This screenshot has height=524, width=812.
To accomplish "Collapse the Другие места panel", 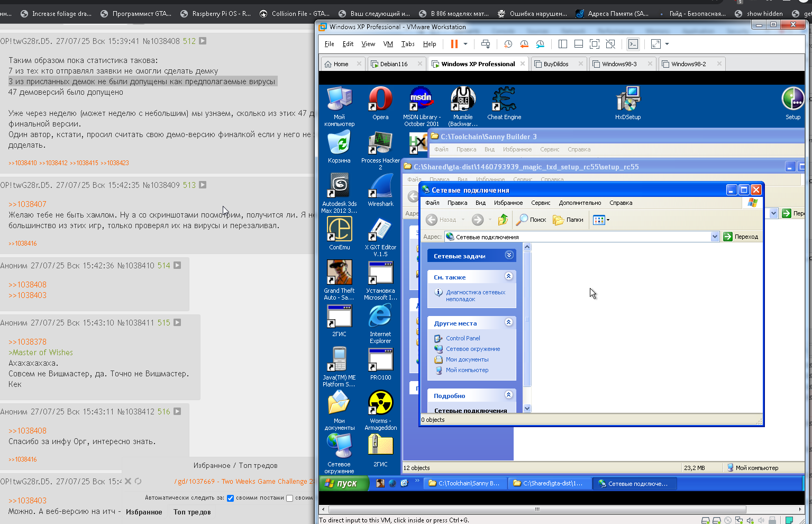I will [x=508, y=322].
